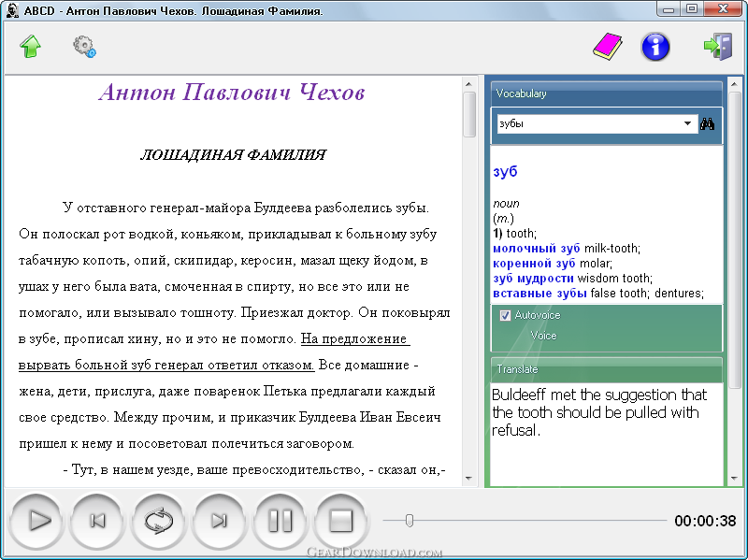The image size is (748, 560).
Task: Click the elapsed time 00:00:38
Action: (705, 521)
